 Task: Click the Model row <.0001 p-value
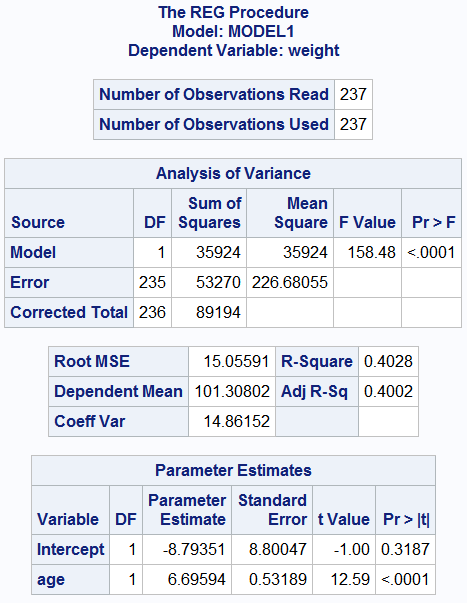pos(431,252)
